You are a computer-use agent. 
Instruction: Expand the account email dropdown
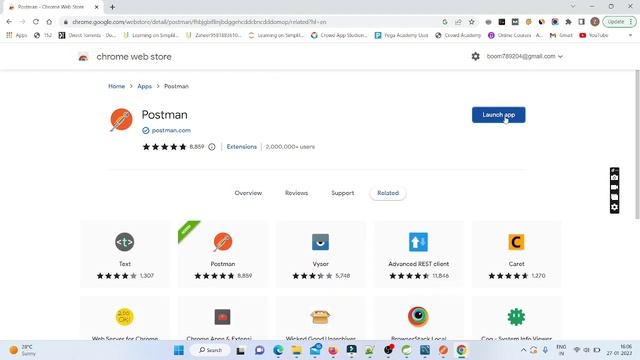tap(524, 56)
